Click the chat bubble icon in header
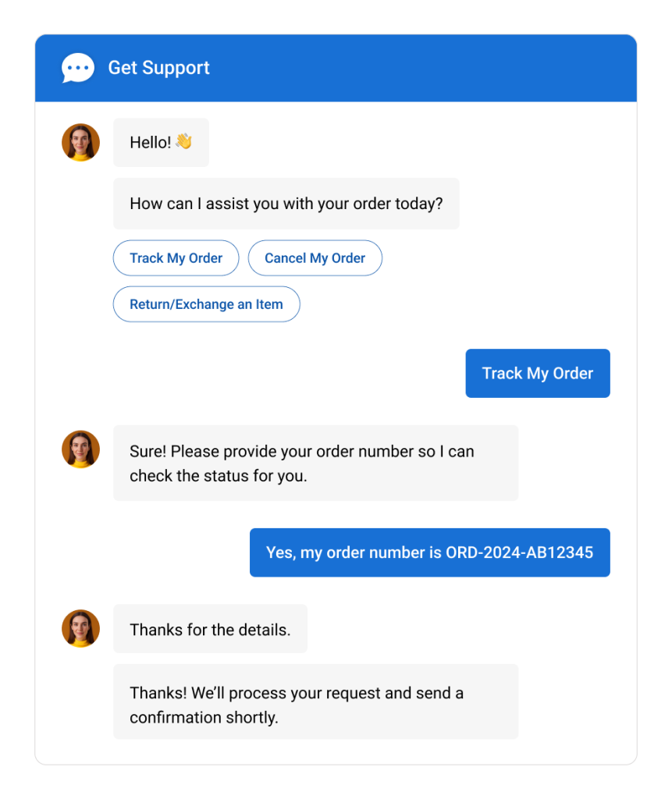The image size is (672, 799). pyautogui.click(x=78, y=67)
